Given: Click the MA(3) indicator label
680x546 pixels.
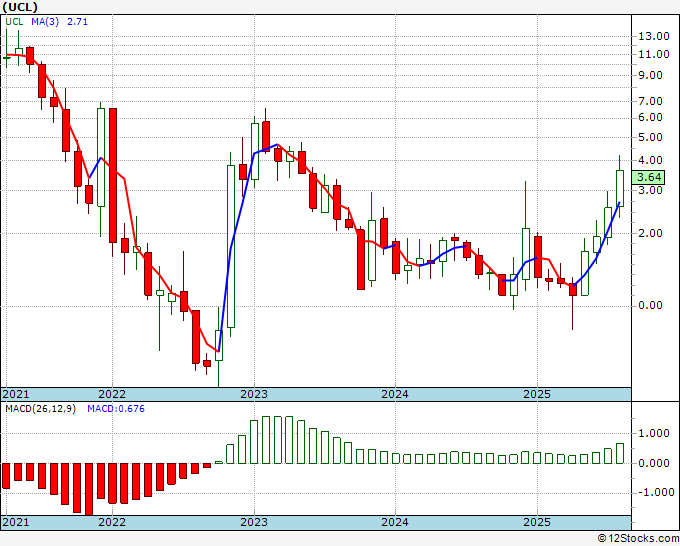Looking at the screenshot, I should click(x=45, y=21).
